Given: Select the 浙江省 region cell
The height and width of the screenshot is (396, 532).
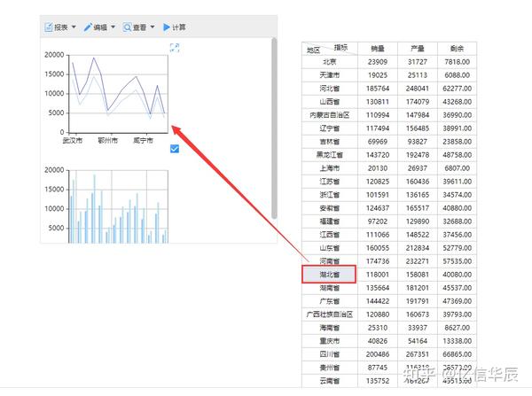Looking at the screenshot, I should click(x=330, y=195).
